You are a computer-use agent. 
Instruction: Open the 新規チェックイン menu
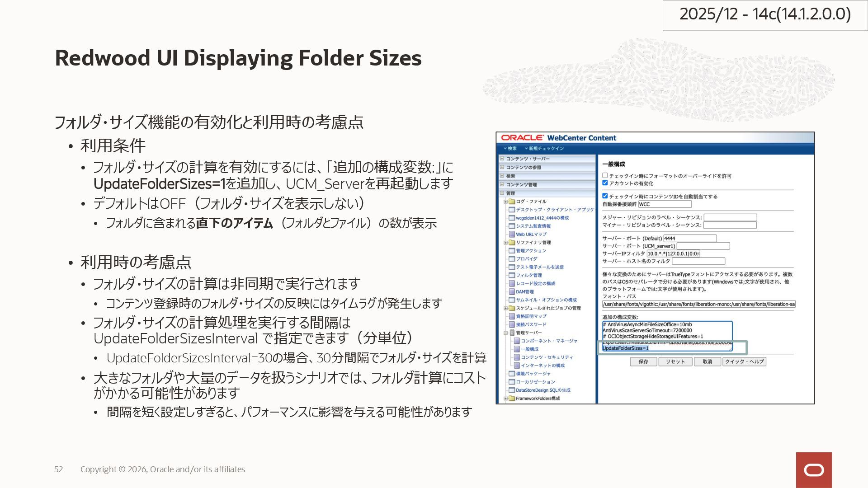pos(544,149)
